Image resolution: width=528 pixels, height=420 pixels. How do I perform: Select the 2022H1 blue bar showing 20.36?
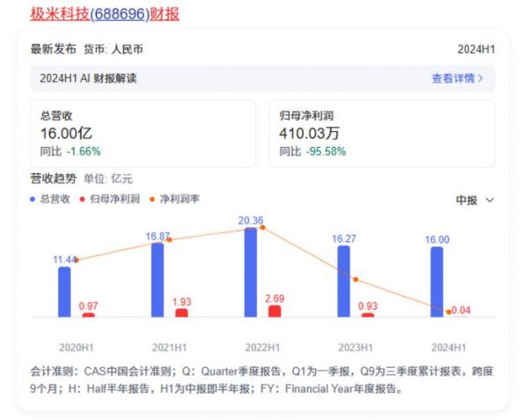coord(251,273)
